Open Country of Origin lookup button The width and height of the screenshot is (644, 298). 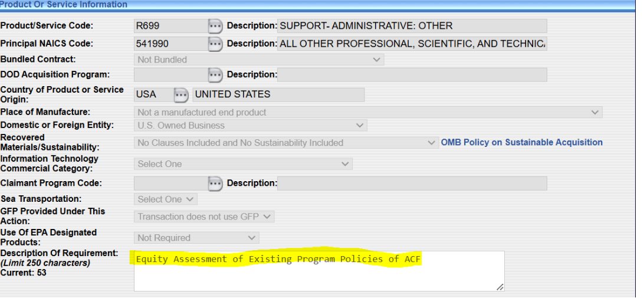point(181,94)
